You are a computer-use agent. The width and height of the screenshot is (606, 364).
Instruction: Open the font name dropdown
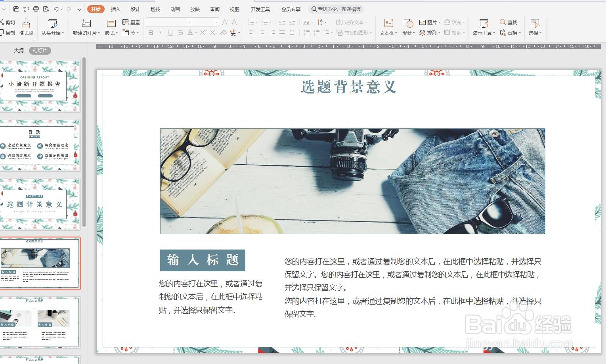189,22
